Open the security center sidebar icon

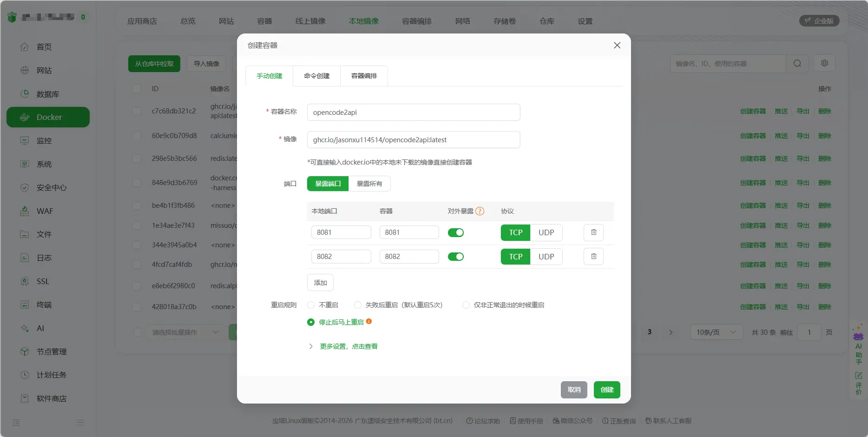[x=25, y=187]
